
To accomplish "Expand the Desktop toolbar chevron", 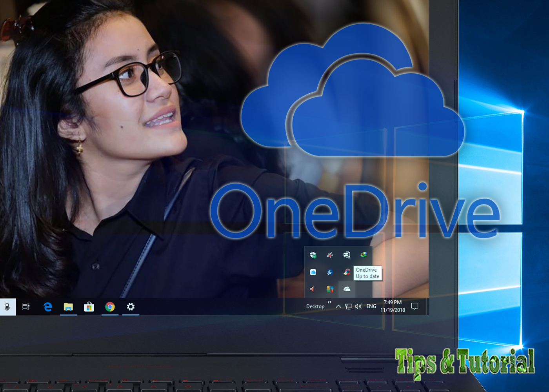I will 329,302.
